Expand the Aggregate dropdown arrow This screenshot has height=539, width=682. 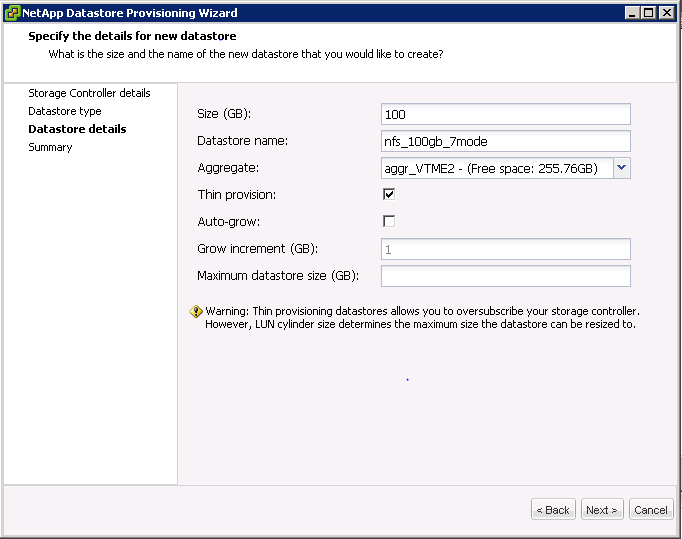pos(622,168)
